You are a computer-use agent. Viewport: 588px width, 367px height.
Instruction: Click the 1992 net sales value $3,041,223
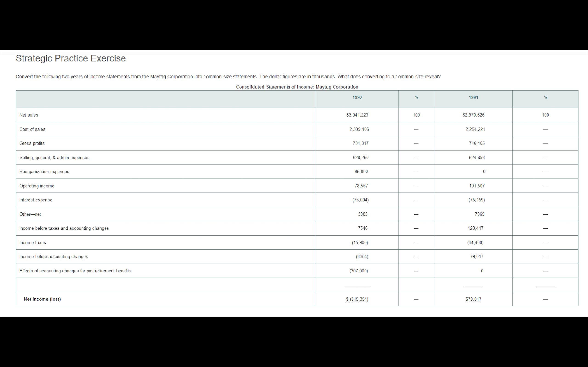click(357, 115)
